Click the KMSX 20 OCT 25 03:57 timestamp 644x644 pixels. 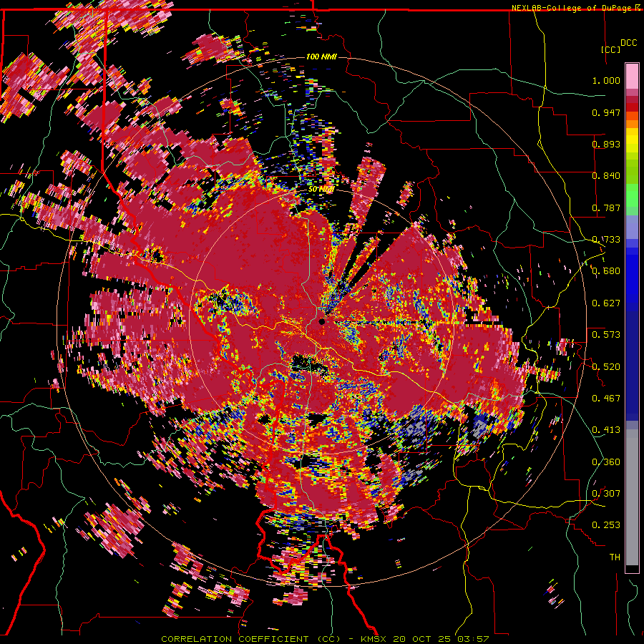click(x=424, y=639)
